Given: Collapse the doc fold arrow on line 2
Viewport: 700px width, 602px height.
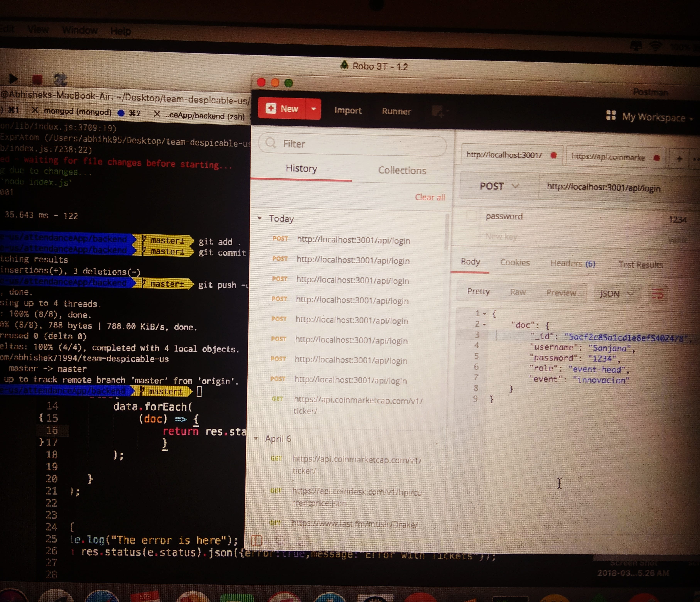Looking at the screenshot, I should pos(484,325).
